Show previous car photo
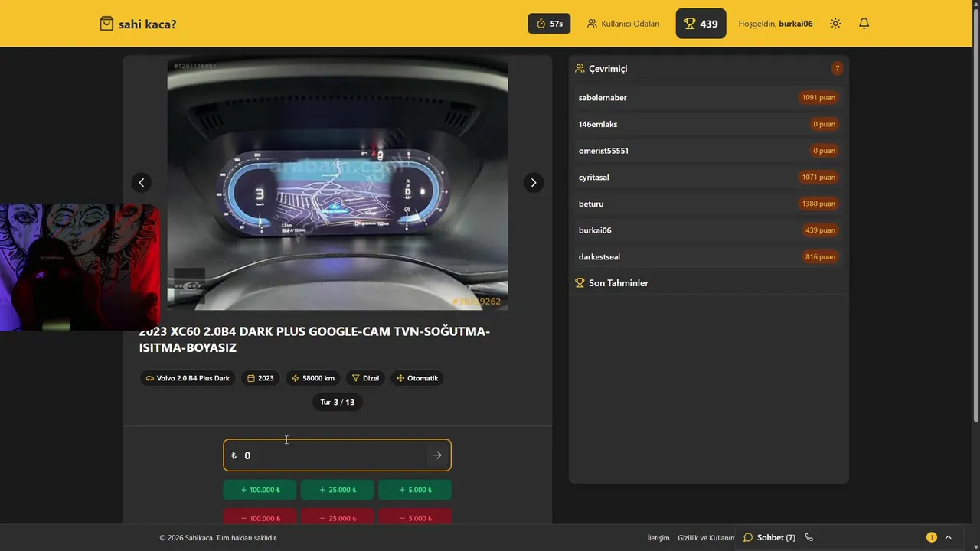This screenshot has height=551, width=980. [142, 183]
